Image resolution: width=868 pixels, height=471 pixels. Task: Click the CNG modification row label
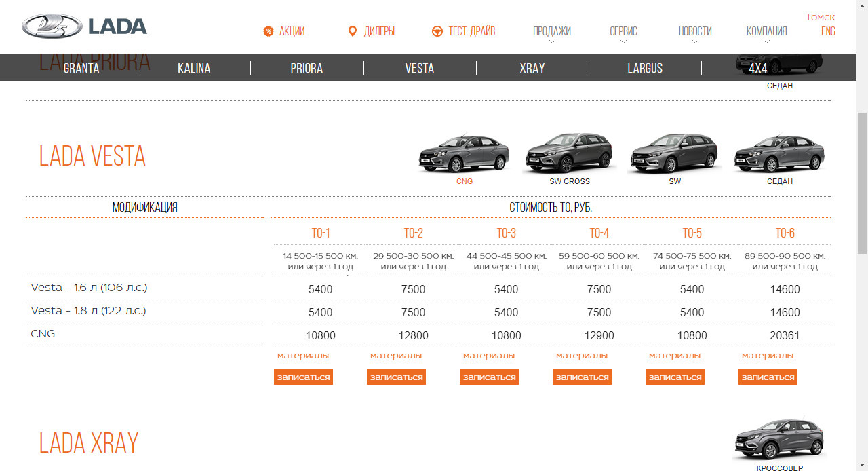pyautogui.click(x=43, y=334)
